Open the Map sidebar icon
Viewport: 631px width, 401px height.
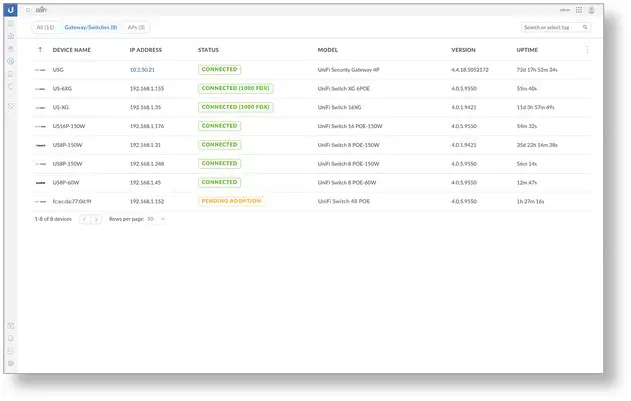(11, 48)
